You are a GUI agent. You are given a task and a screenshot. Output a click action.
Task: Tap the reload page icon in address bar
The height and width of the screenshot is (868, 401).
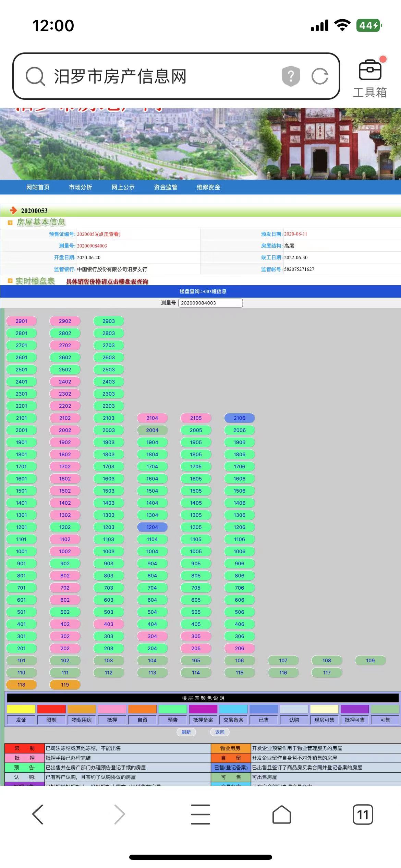pyautogui.click(x=319, y=76)
